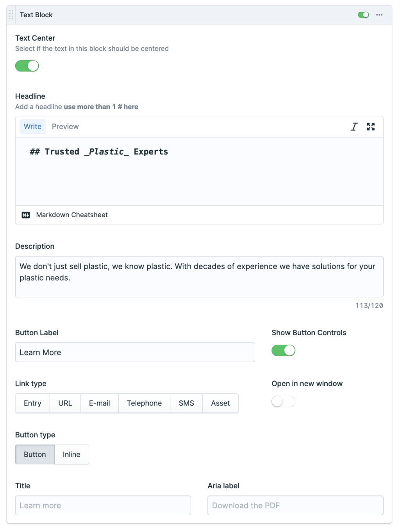Expand the headline editor to fullscreen
The width and height of the screenshot is (400, 532).
coord(371,126)
